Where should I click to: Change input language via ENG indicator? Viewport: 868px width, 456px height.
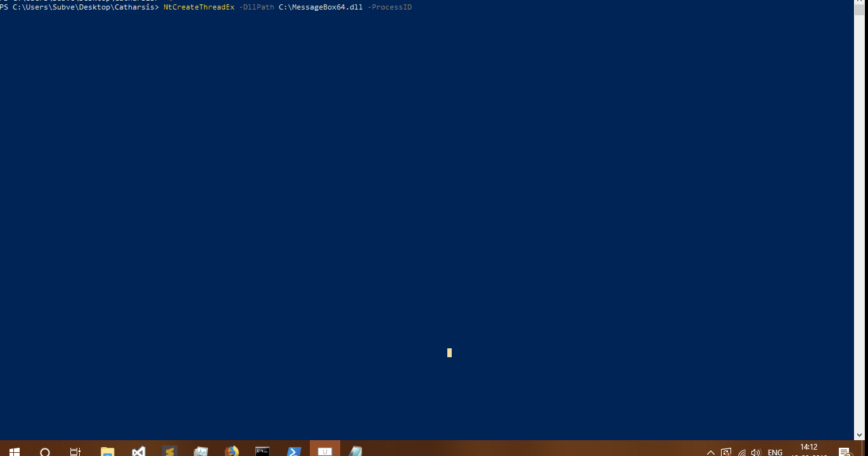point(775,452)
